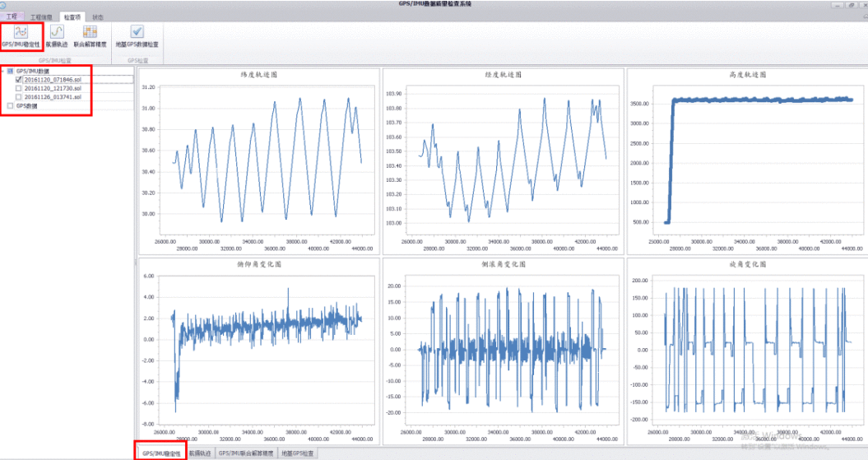Click the application logo icon in title bar
The image size is (868, 460).
[2, 5]
